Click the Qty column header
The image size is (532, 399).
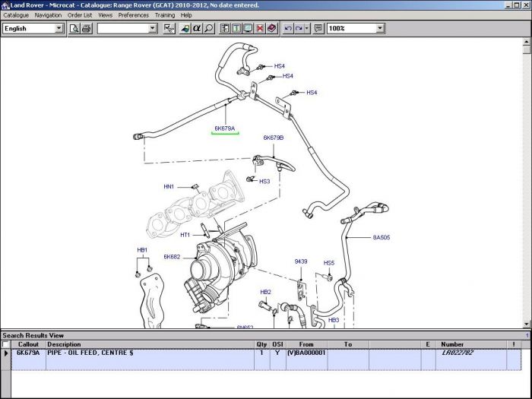coord(262,344)
